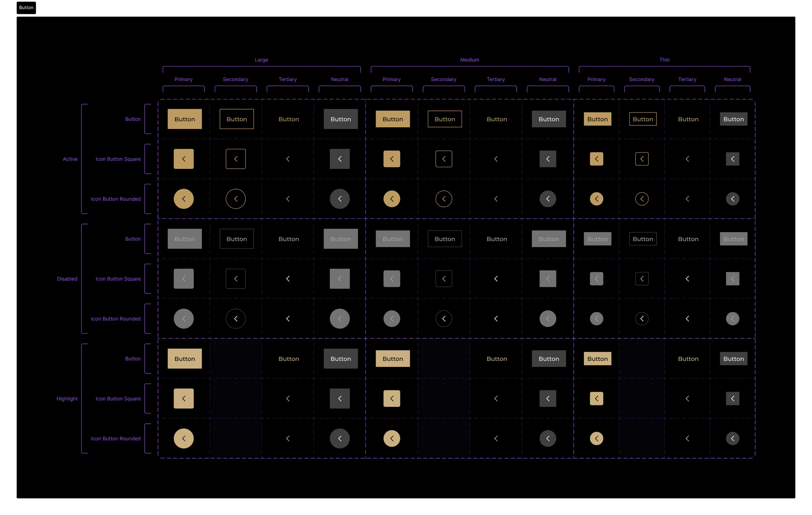Click Thin Primary Active square icon button
The image size is (812, 515).
[596, 159]
